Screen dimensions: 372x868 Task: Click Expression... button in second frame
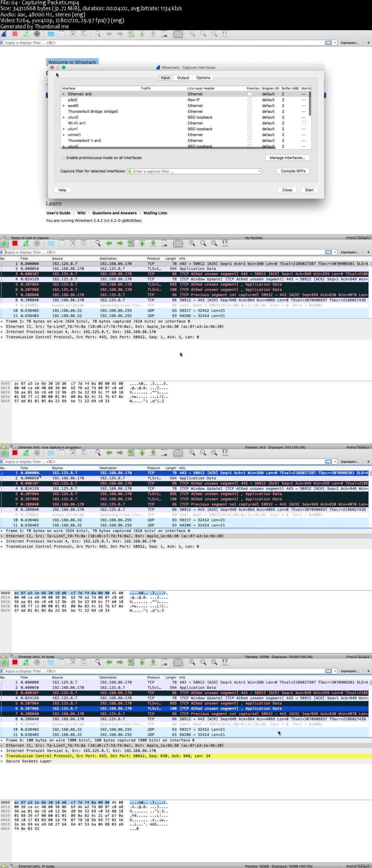click(x=349, y=252)
